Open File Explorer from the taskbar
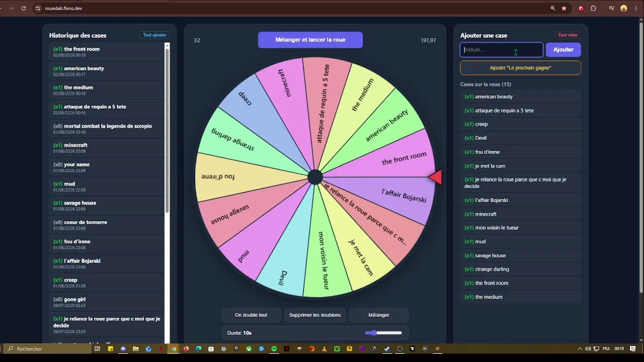Image resolution: width=644 pixels, height=362 pixels. click(x=135, y=348)
